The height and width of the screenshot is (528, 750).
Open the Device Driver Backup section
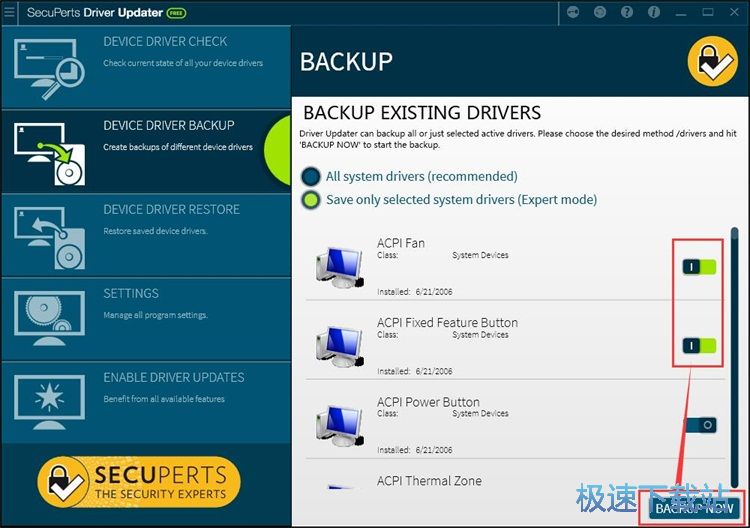point(146,151)
